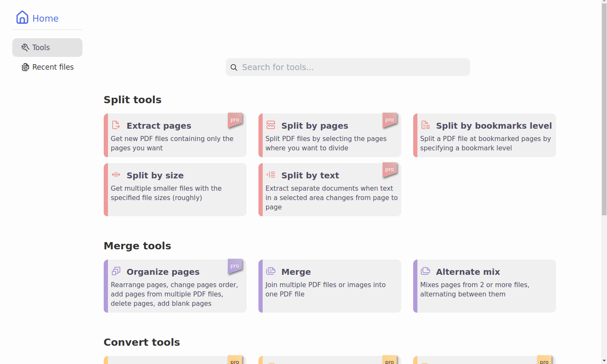Screen dimensions: 607x364
Task: Select the Alternate mix icon
Action: [x=425, y=271]
